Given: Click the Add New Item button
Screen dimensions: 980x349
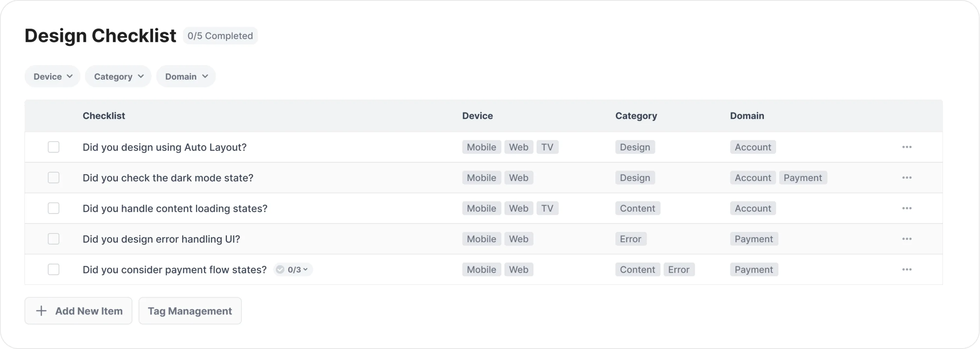Looking at the screenshot, I should (78, 311).
